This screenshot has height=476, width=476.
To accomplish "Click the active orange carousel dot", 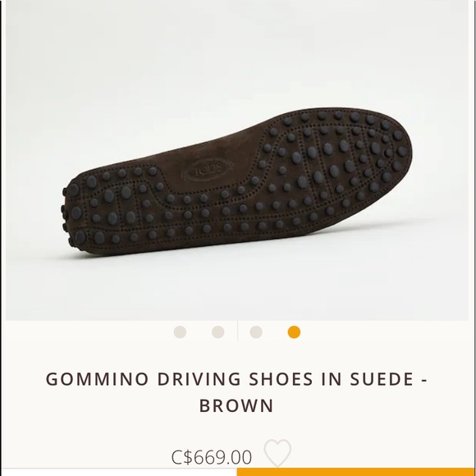I will click(x=294, y=332).
